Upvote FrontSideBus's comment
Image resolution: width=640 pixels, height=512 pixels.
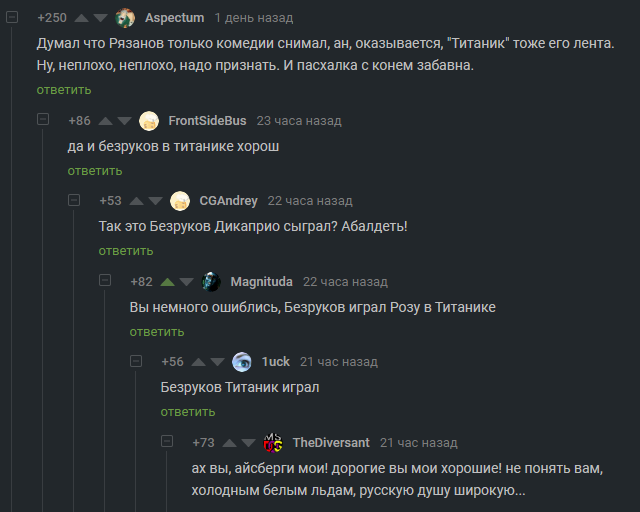(105, 121)
